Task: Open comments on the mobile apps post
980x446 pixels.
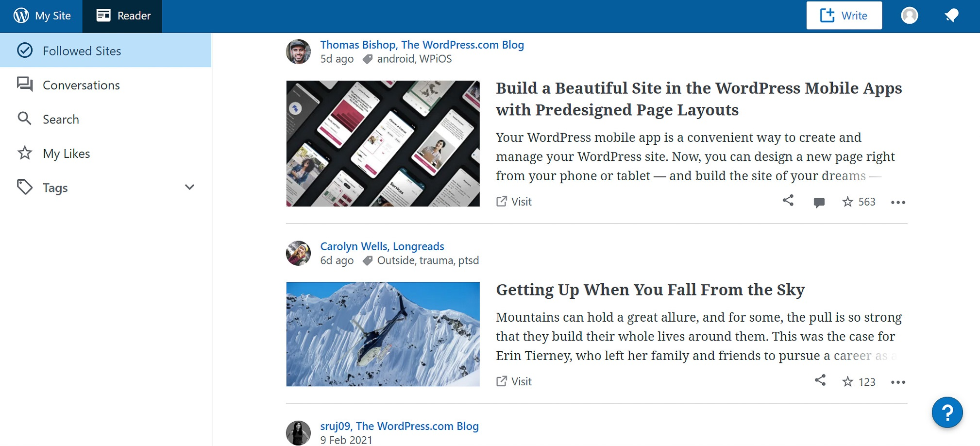Action: pos(818,202)
